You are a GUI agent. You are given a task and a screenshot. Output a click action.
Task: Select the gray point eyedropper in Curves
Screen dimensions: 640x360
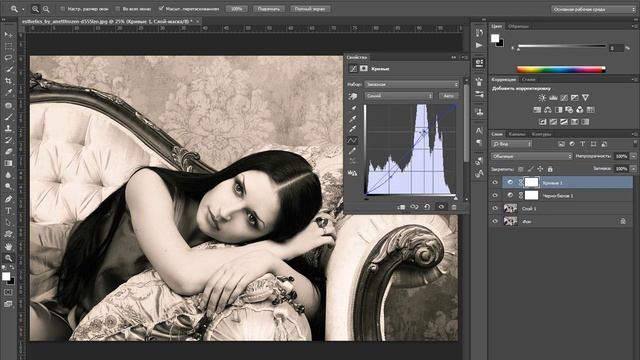pos(353,119)
